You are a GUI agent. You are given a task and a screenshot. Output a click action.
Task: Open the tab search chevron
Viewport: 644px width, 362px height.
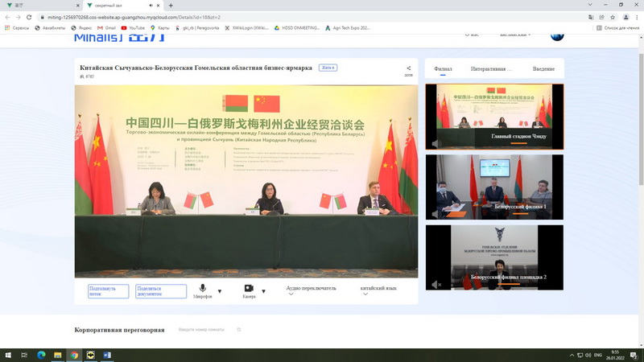tap(590, 5)
